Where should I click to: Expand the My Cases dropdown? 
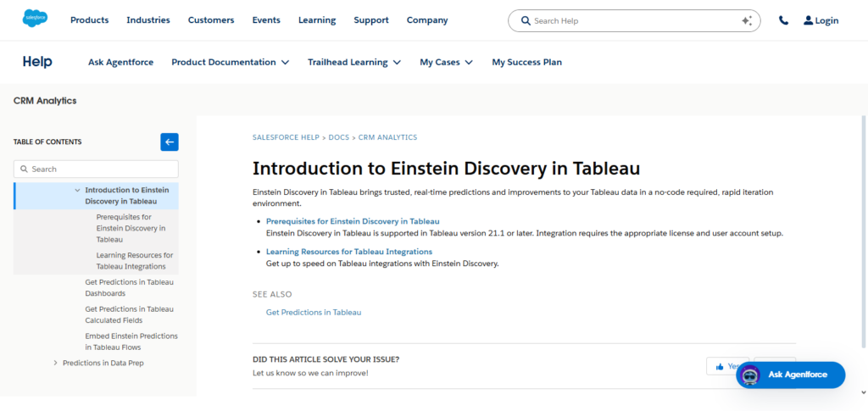click(446, 62)
